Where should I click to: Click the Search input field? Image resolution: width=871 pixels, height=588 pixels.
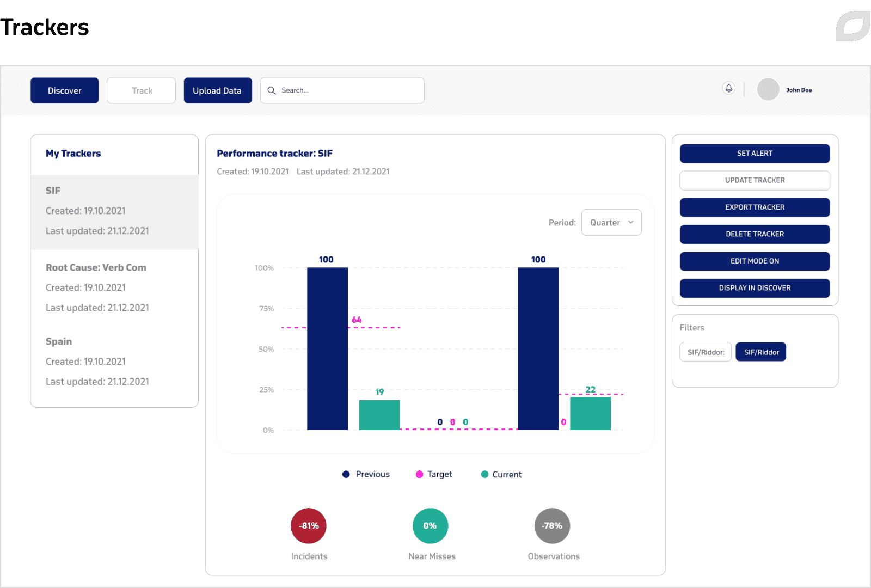pyautogui.click(x=342, y=90)
